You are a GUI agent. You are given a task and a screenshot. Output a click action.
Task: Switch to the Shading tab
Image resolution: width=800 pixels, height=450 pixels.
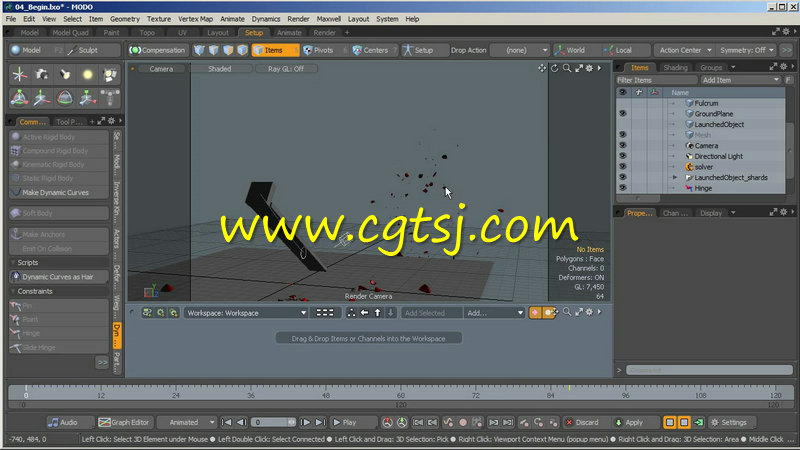pos(675,67)
